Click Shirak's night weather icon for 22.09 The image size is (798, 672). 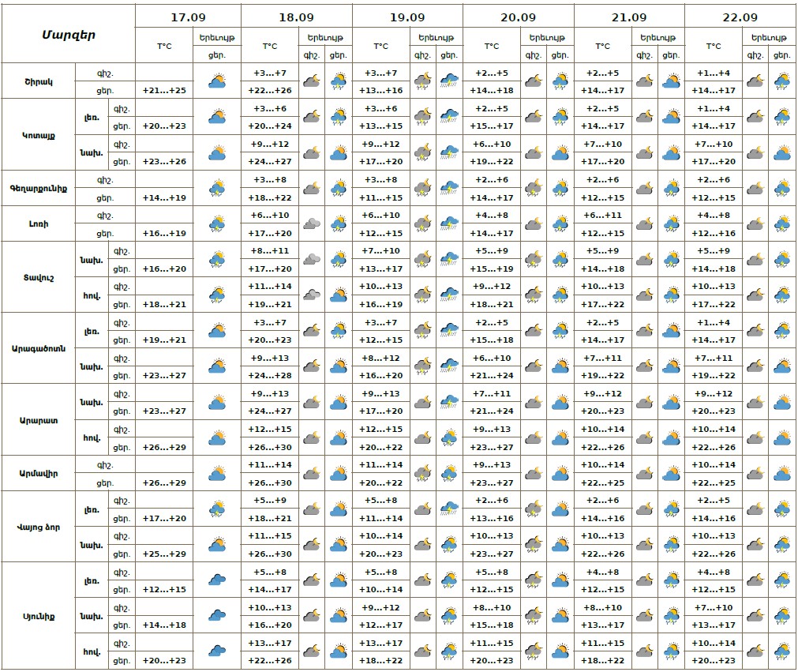(x=755, y=81)
